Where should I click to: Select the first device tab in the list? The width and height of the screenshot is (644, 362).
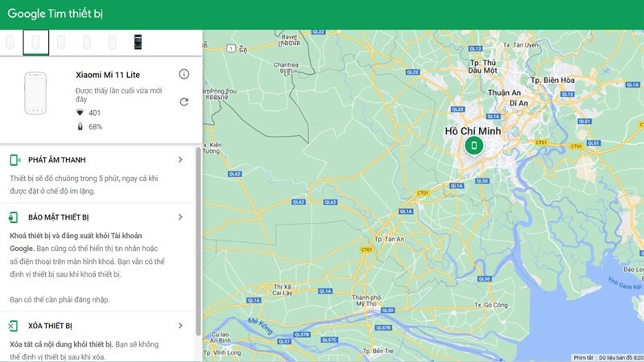tap(10, 42)
